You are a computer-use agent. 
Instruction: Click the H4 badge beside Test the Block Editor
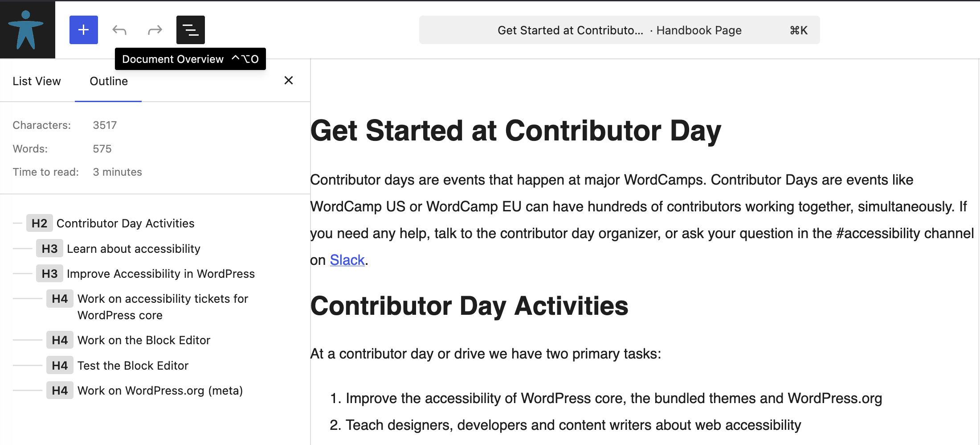(x=59, y=365)
